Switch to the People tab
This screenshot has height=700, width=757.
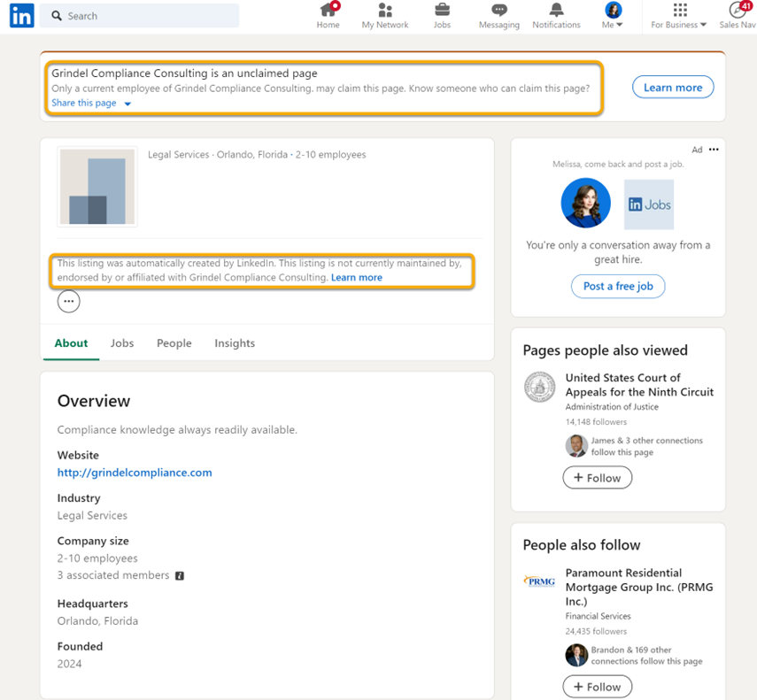(x=174, y=342)
